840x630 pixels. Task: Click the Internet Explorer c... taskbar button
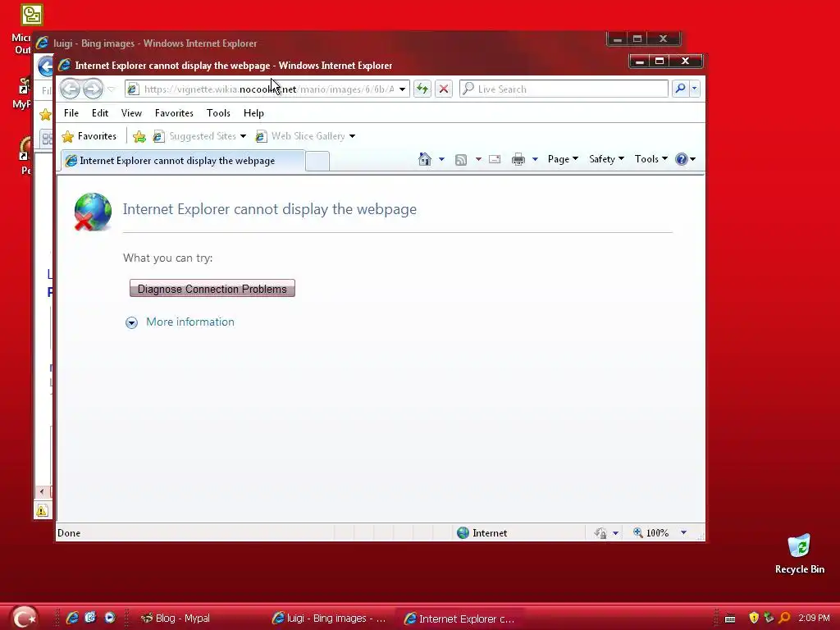(459, 619)
